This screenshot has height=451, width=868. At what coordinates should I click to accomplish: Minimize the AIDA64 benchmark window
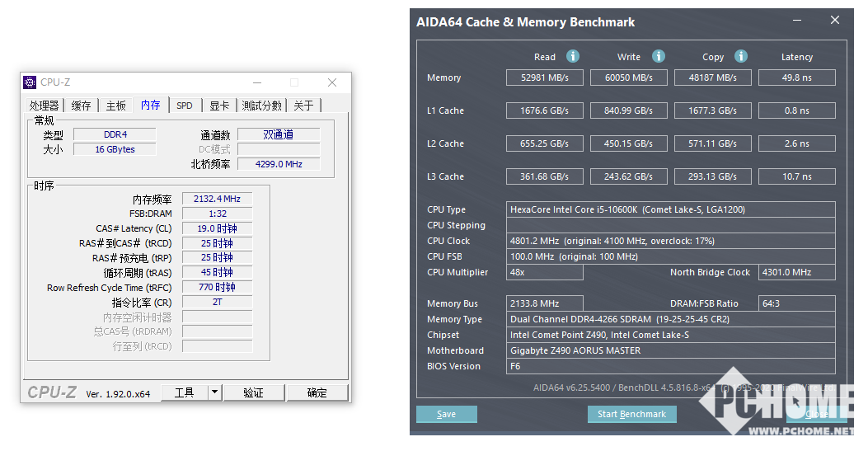tap(796, 21)
